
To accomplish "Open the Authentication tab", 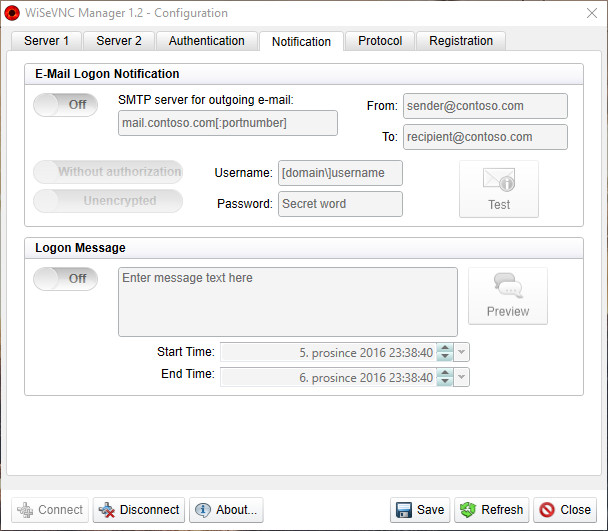I will 207,41.
